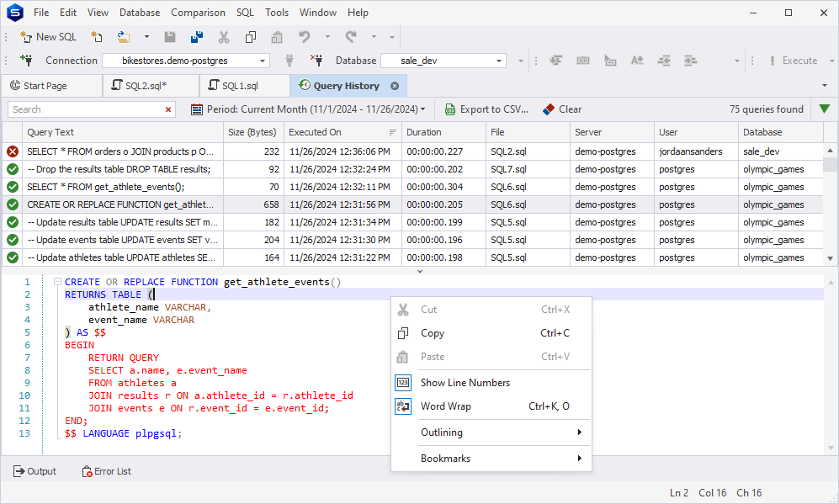
Task: Click the open file folder icon
Action: [x=124, y=37]
